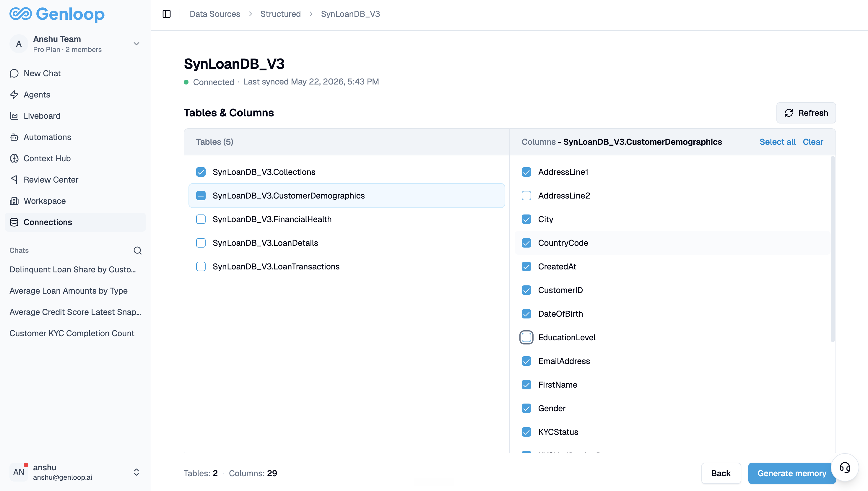The width and height of the screenshot is (868, 491).
Task: Open Average Loan Amounts by Type chat
Action: (69, 290)
